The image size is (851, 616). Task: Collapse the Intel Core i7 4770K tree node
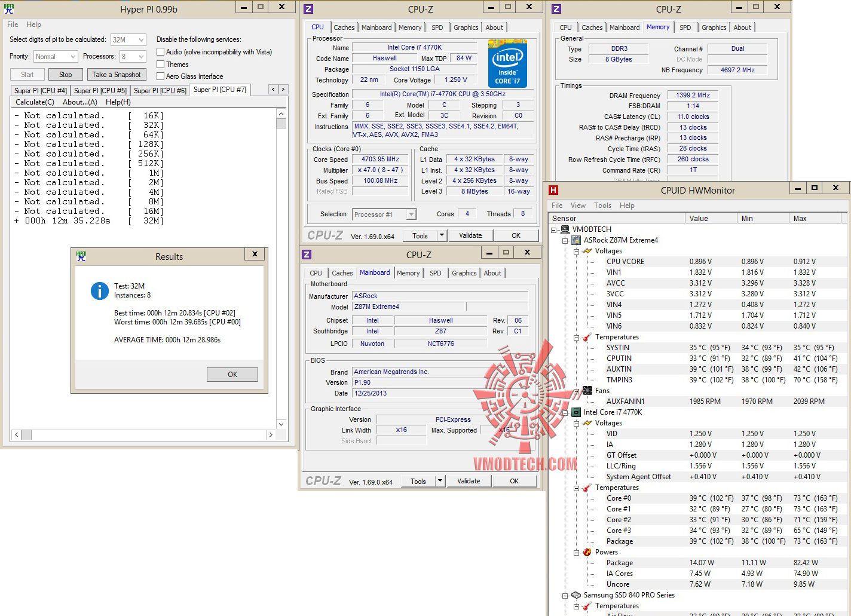pyautogui.click(x=565, y=412)
